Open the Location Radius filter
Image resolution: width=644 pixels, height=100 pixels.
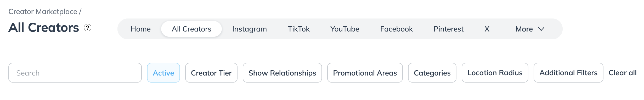point(495,73)
